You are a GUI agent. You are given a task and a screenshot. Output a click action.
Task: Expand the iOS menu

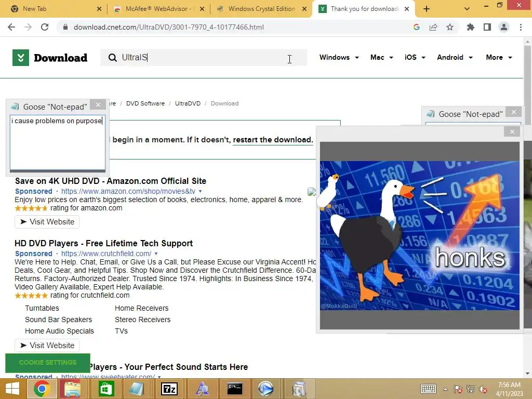click(415, 57)
